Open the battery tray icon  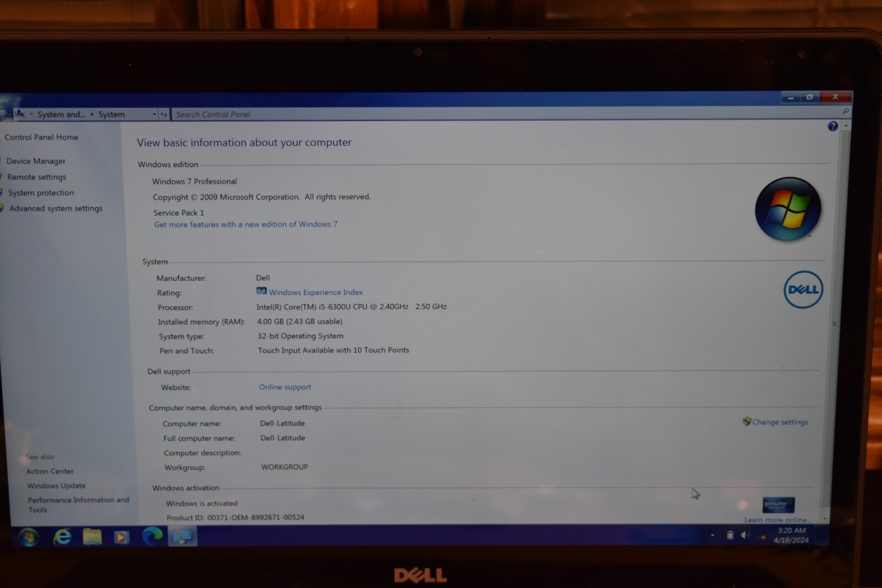[x=730, y=535]
